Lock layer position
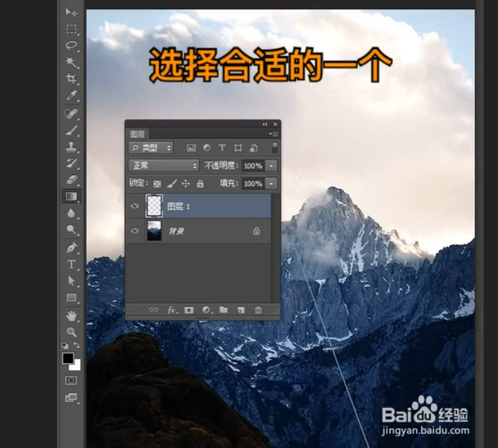 186,184
